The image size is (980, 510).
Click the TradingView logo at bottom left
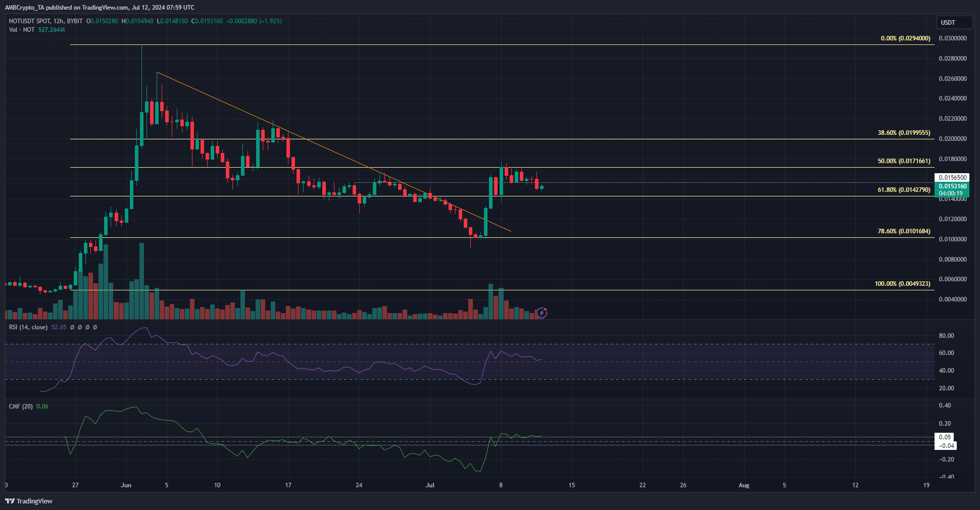[x=29, y=501]
